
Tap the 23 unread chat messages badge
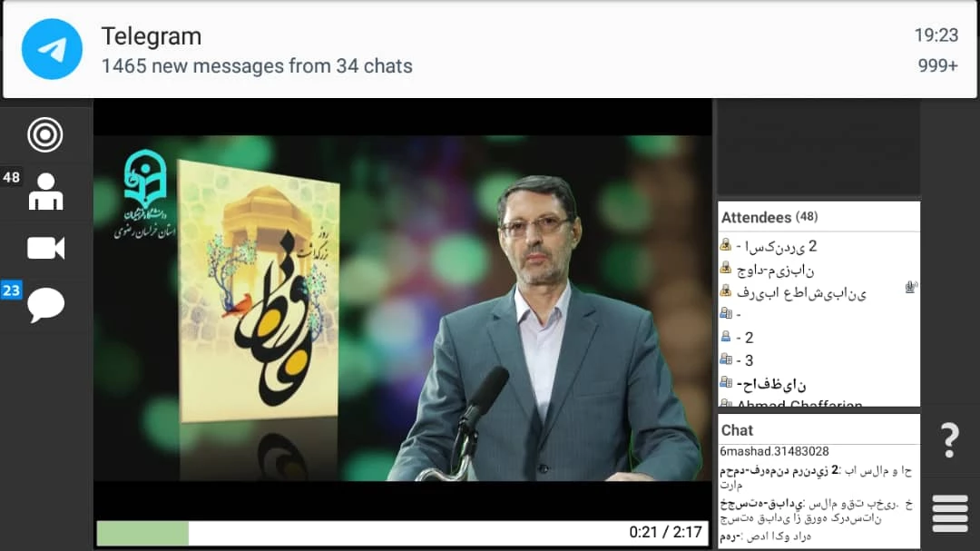point(11,290)
